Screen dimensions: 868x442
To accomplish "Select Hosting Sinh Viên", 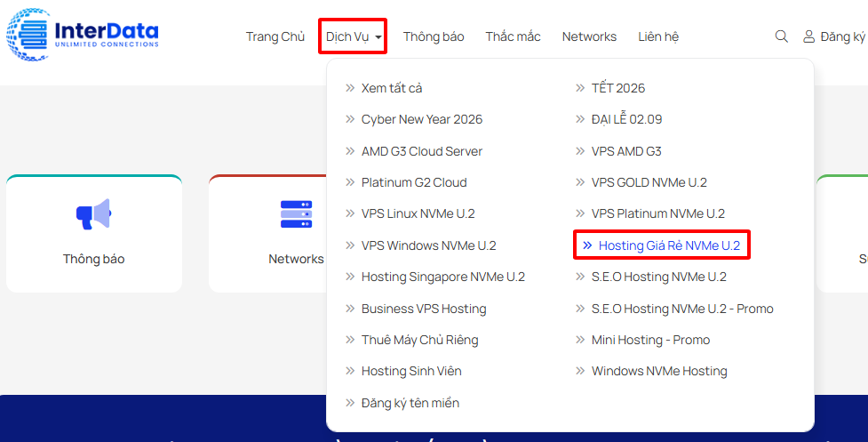I will tap(411, 371).
